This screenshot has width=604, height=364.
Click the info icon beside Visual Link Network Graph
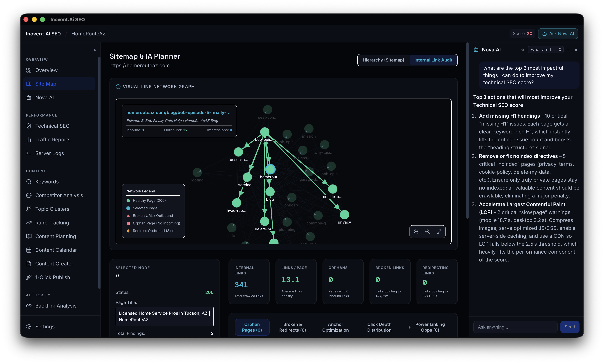tap(118, 87)
